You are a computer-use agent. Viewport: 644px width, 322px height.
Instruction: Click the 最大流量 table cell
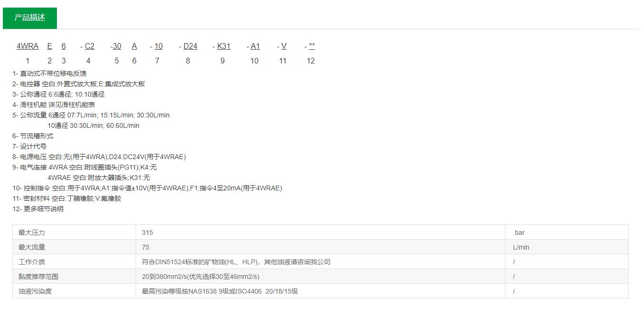point(74,247)
